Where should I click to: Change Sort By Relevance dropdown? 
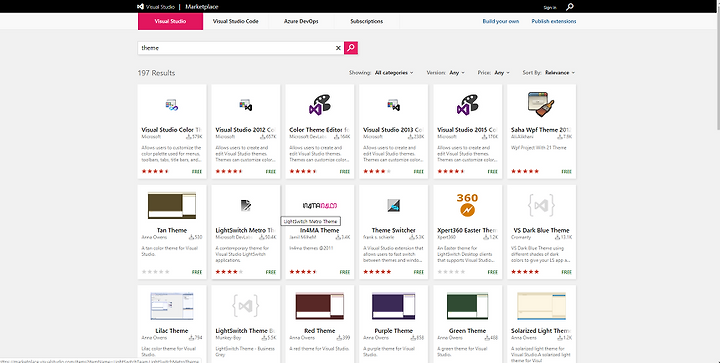[x=560, y=73]
